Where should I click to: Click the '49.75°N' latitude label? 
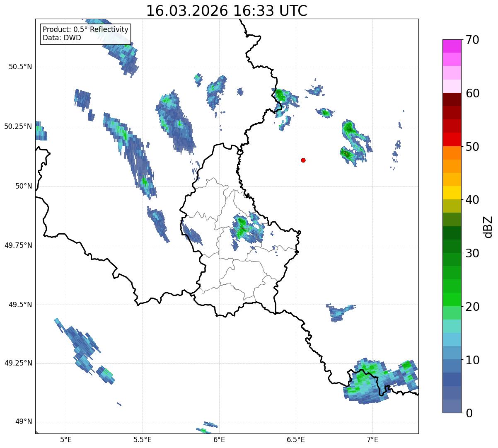tap(18, 245)
